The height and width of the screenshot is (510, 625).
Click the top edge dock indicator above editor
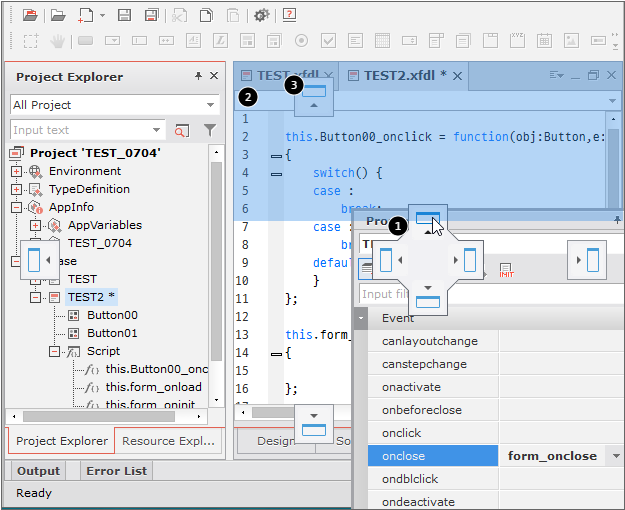point(315,98)
